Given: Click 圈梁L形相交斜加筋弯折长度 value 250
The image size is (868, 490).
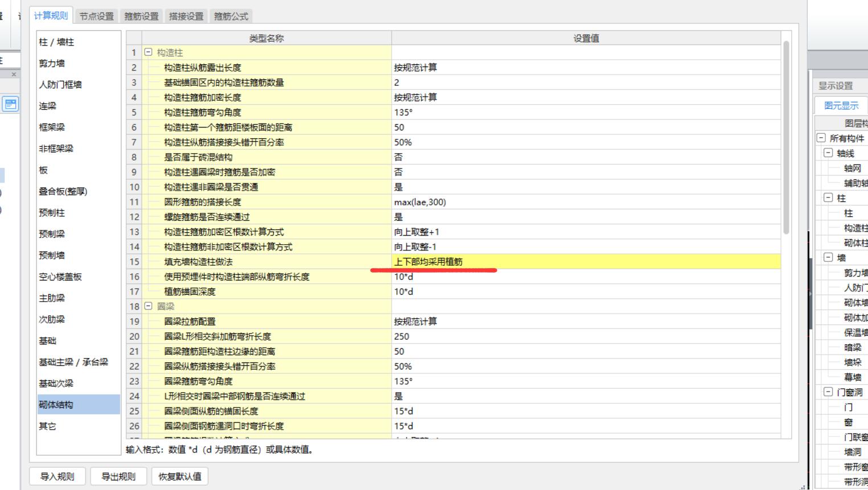Looking at the screenshot, I should (x=586, y=336).
